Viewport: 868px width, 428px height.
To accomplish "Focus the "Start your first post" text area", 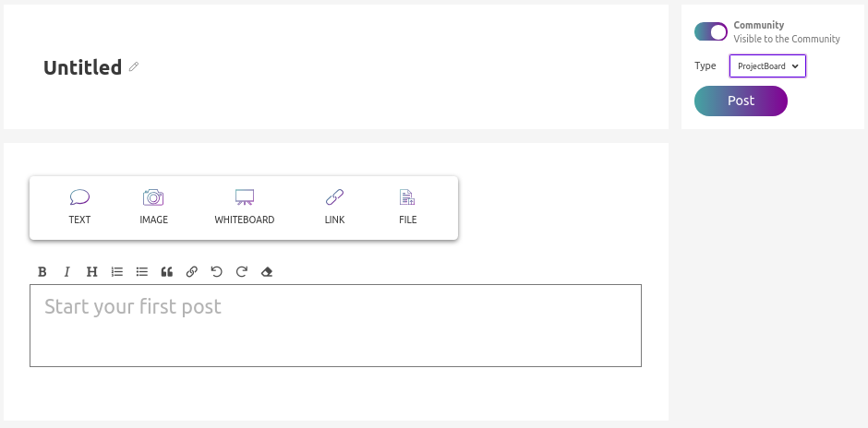I will 335,326.
